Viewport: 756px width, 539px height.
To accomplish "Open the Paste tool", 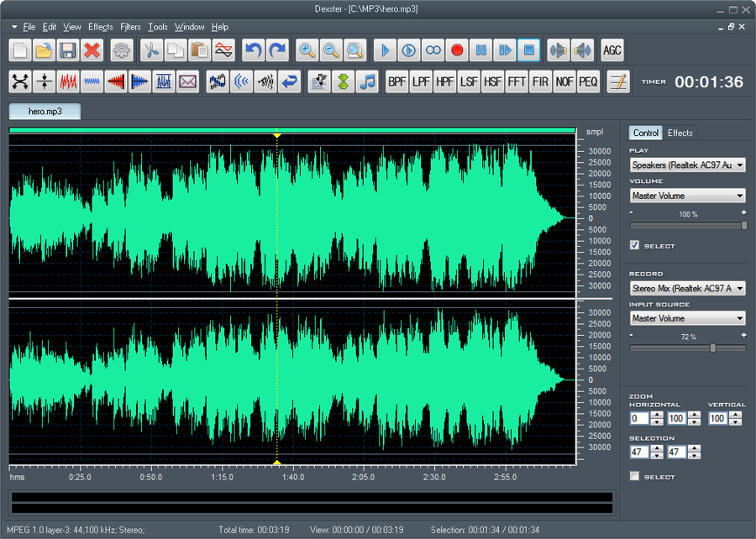I will point(199,50).
